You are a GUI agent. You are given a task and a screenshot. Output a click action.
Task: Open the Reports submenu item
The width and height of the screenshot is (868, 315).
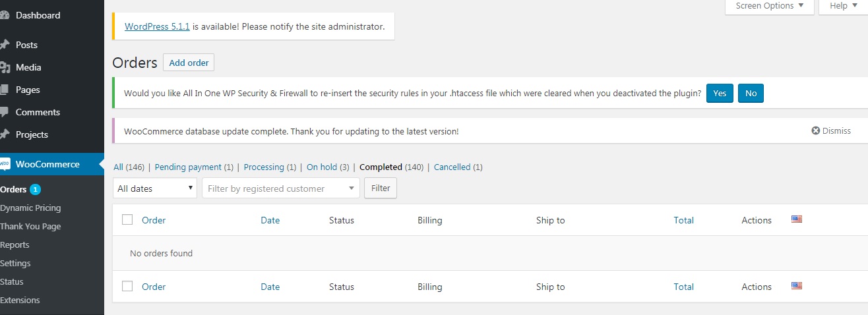point(15,245)
